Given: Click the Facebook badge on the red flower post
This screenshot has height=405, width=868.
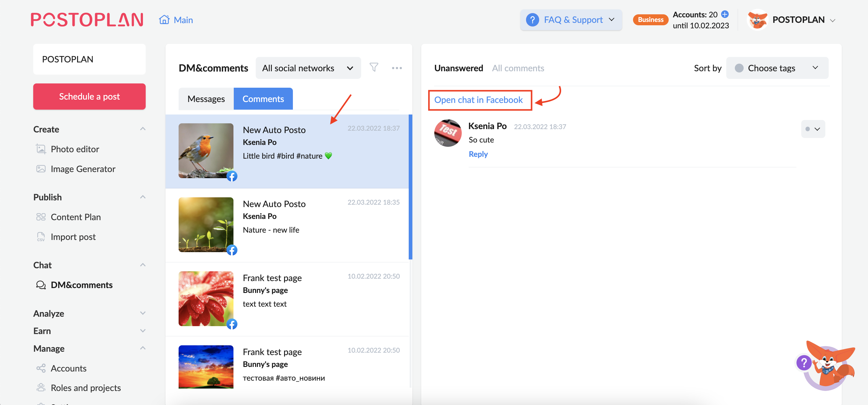Looking at the screenshot, I should click(x=232, y=324).
